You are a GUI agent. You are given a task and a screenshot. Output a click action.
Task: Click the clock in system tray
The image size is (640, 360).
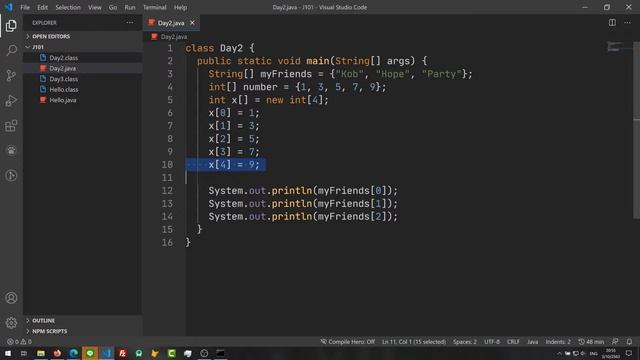click(x=611, y=353)
